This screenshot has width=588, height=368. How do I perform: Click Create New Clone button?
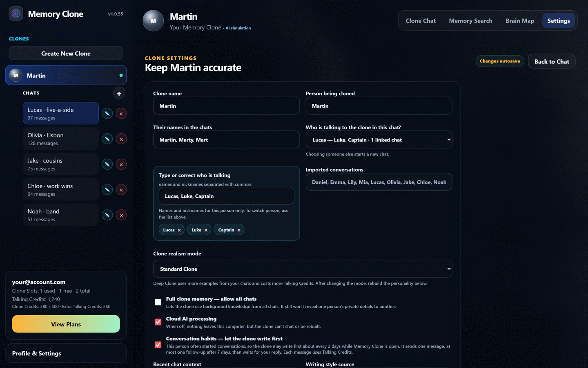pyautogui.click(x=66, y=53)
